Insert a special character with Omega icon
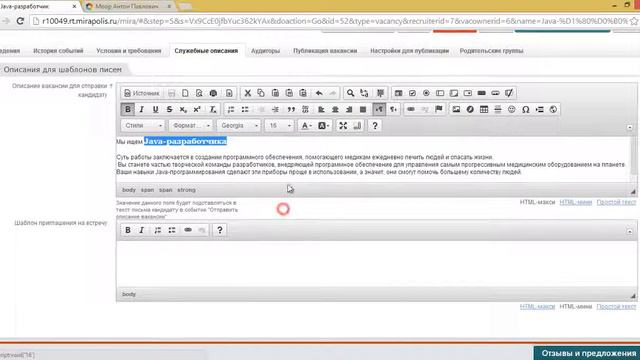The height and width of the screenshot is (360, 640). tap(526, 109)
